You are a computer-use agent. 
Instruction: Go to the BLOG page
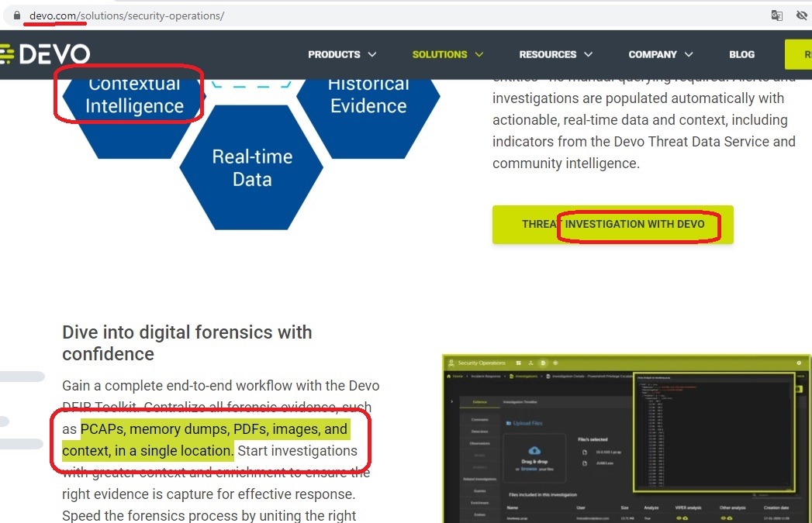pyautogui.click(x=741, y=54)
